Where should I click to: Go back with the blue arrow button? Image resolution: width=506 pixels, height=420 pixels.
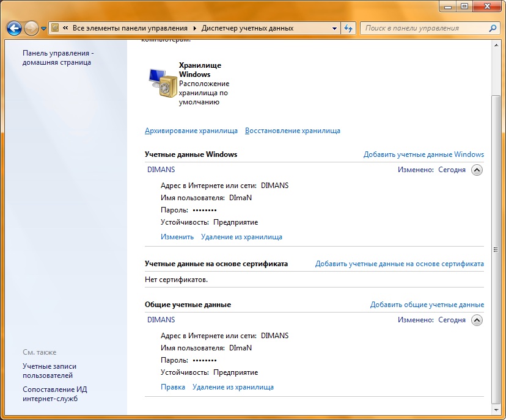pos(14,28)
